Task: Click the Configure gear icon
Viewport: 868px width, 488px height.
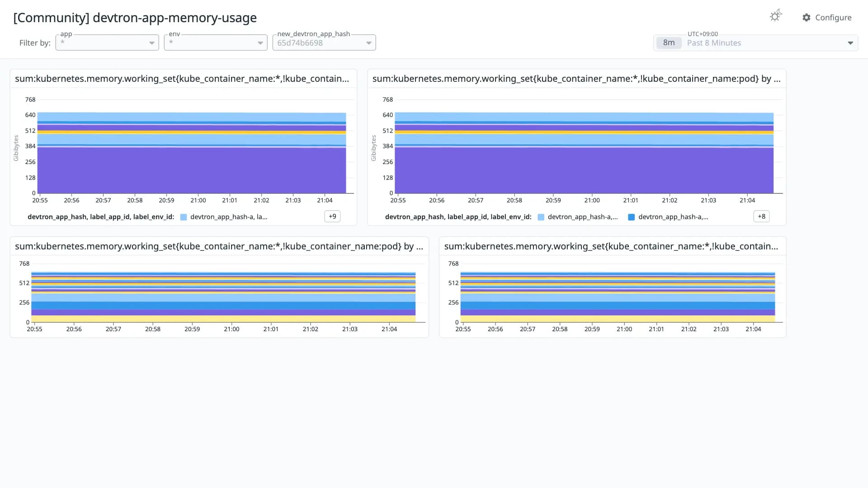Action: click(807, 18)
